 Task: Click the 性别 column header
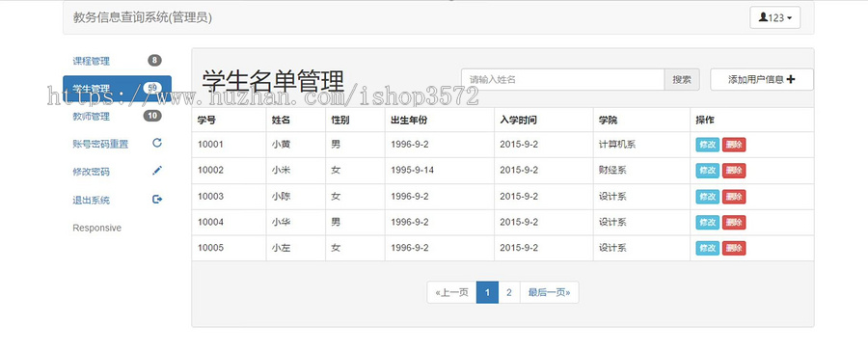click(339, 121)
